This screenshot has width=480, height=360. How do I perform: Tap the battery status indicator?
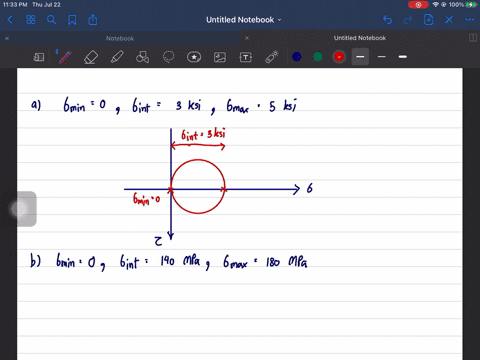pos(471,5)
